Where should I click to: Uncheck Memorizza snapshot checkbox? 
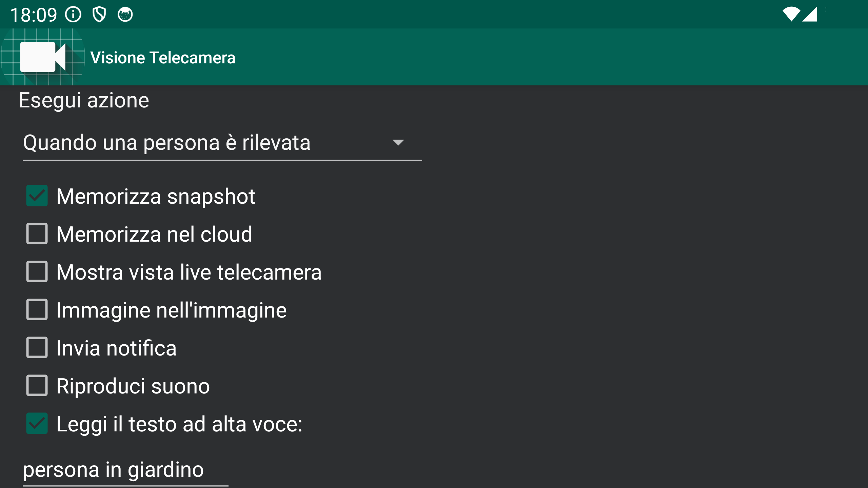pyautogui.click(x=37, y=196)
